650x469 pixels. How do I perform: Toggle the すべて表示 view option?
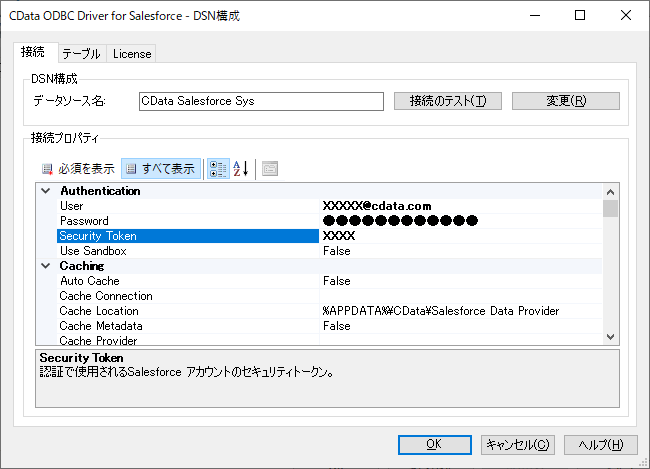pos(161,169)
